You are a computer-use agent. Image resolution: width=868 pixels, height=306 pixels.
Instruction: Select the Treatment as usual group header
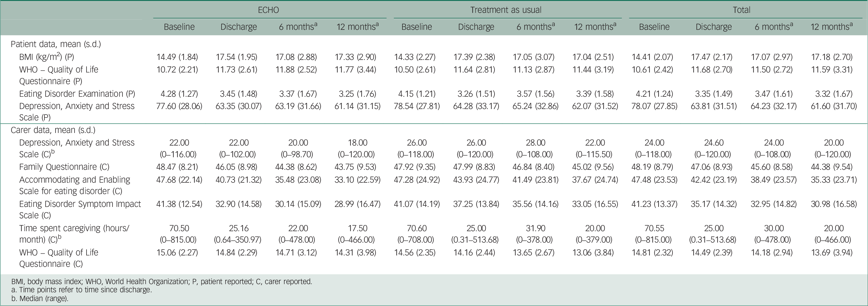coord(505,10)
